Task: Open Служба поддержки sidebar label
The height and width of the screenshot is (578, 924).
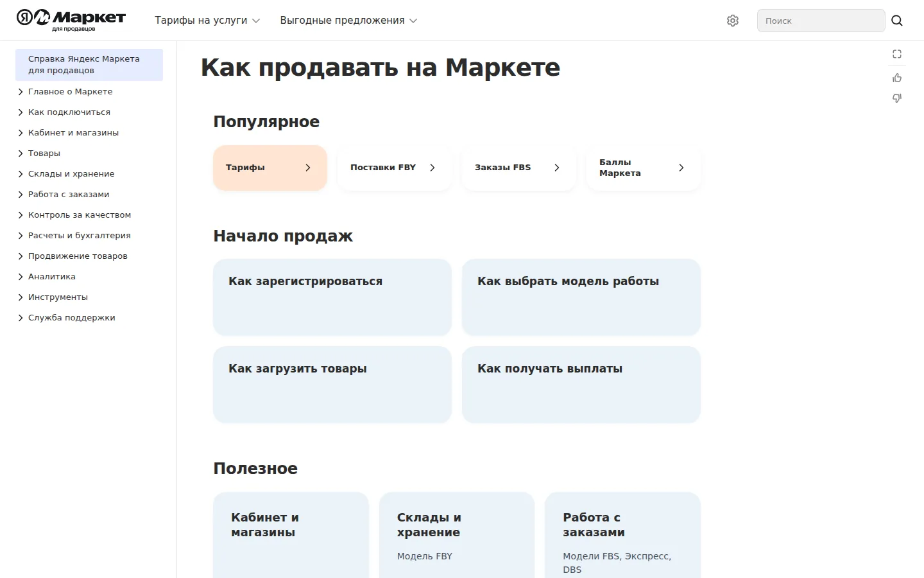Action: click(72, 318)
